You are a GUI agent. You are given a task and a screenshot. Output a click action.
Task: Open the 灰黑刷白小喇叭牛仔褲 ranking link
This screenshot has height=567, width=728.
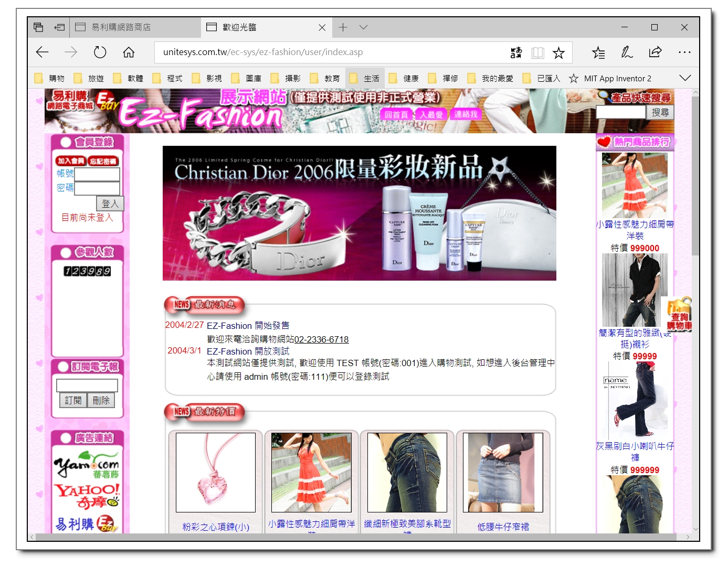(x=635, y=452)
